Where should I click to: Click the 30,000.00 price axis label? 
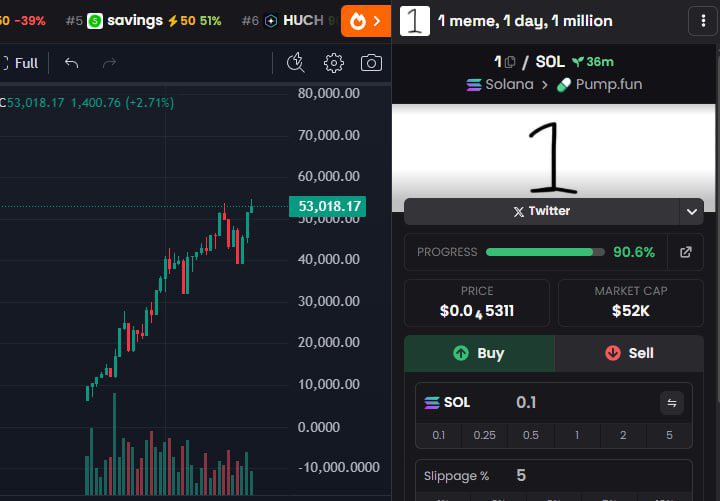click(329, 301)
